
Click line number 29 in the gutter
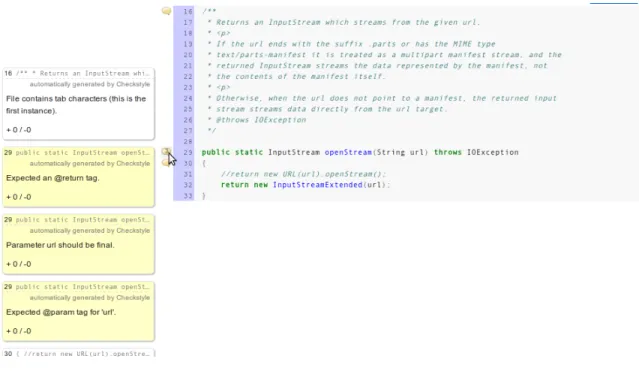click(x=187, y=152)
